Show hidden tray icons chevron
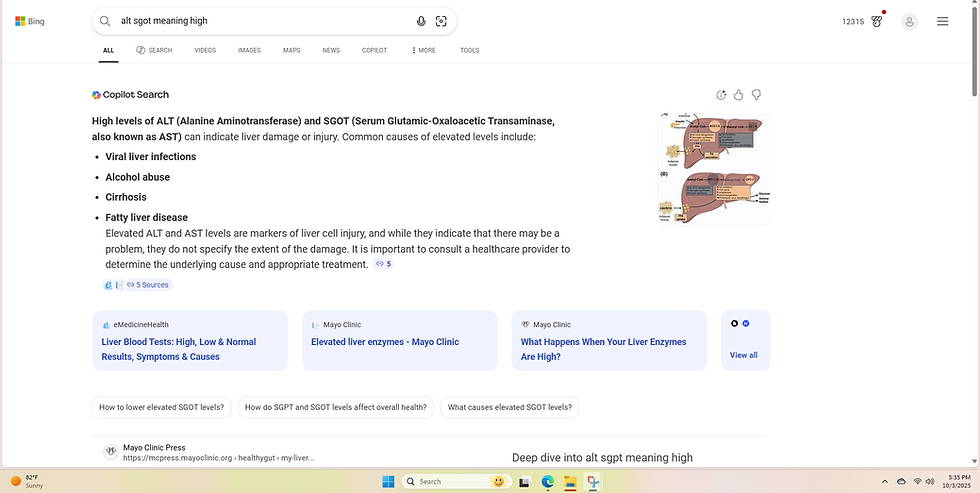 pyautogui.click(x=884, y=481)
